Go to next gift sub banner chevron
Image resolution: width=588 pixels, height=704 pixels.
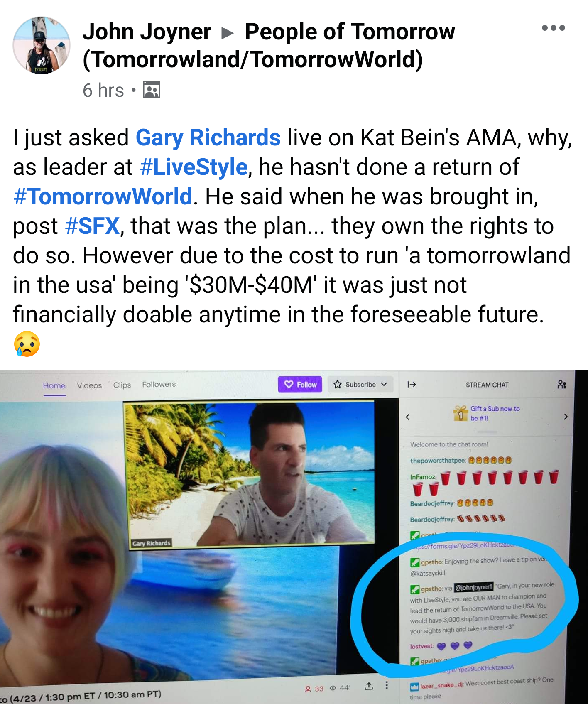point(566,417)
